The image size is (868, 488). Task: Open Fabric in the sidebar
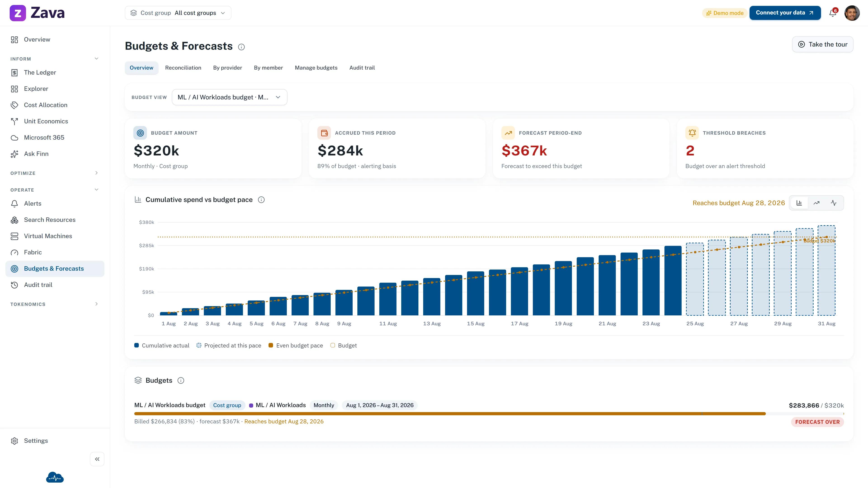55,252
